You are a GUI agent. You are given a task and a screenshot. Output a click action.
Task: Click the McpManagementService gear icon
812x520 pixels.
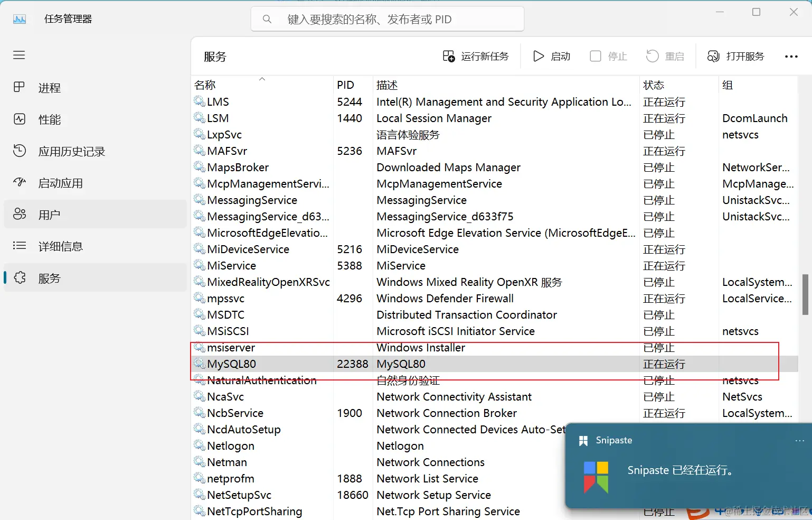[x=200, y=183]
